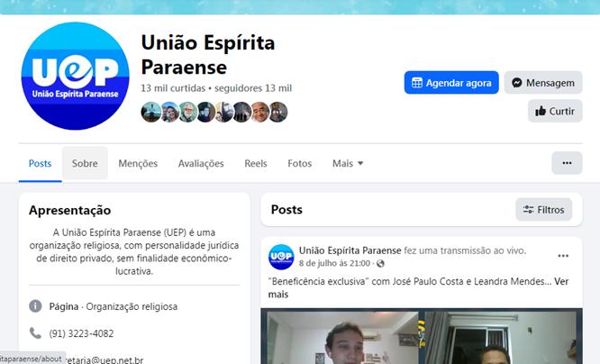Open the page options three-dot button
The image size is (600, 364).
567,163
